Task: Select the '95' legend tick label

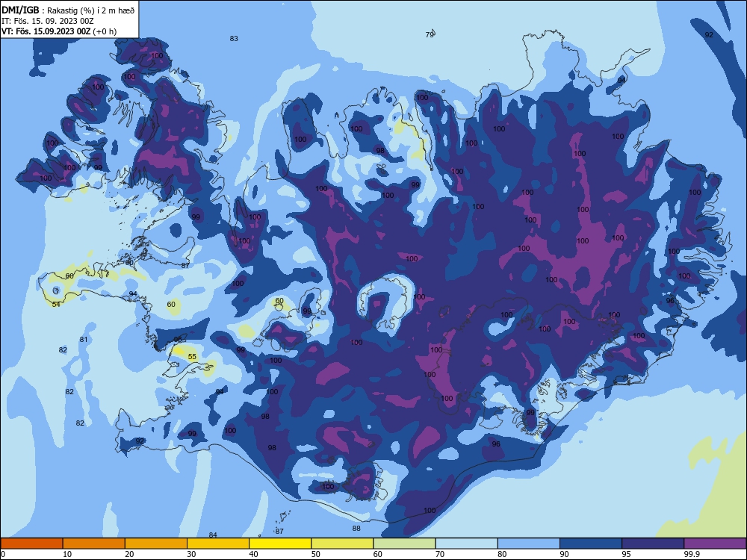Action: tap(626, 554)
